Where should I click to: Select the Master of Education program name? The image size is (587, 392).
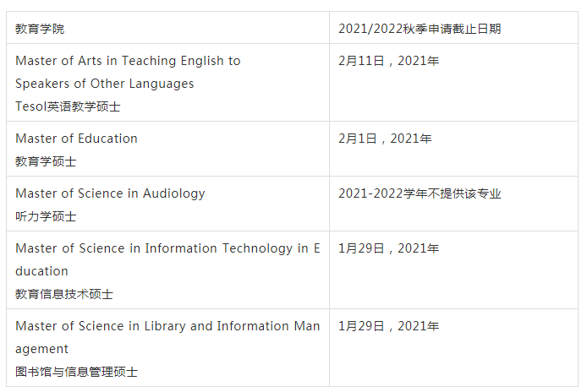point(76,139)
